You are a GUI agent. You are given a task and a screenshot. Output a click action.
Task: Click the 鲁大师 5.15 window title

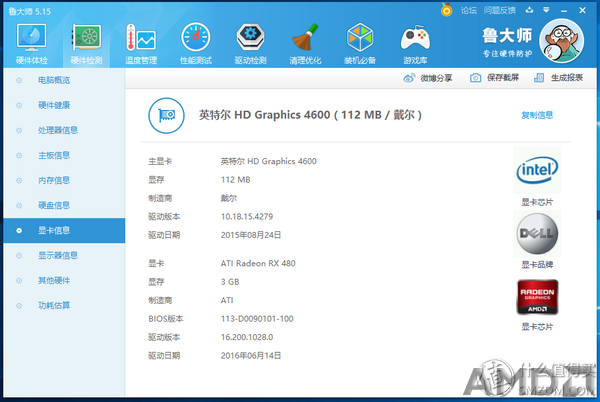(x=29, y=11)
